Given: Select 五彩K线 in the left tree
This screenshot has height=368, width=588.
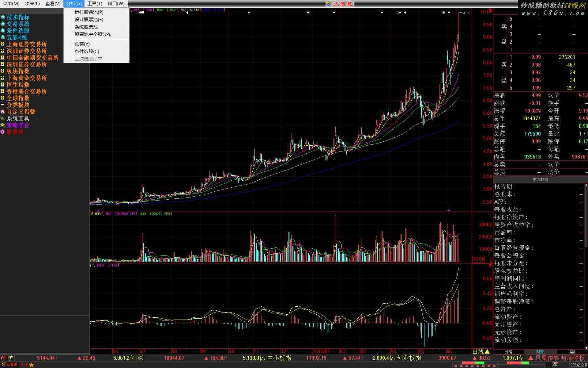Looking at the screenshot, I should [17, 37].
